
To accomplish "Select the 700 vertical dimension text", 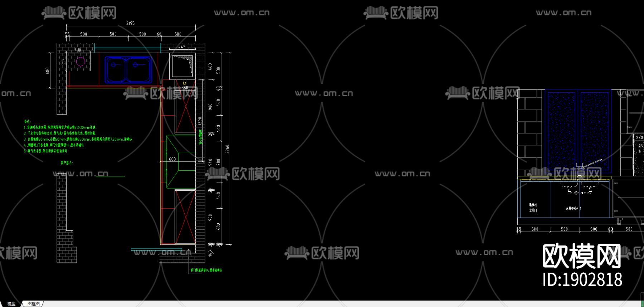I will pos(219,162).
